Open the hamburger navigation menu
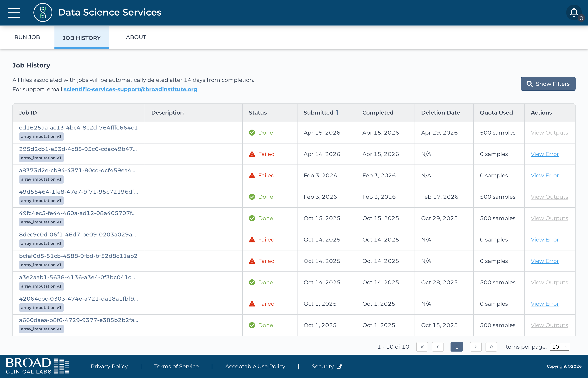 click(14, 12)
